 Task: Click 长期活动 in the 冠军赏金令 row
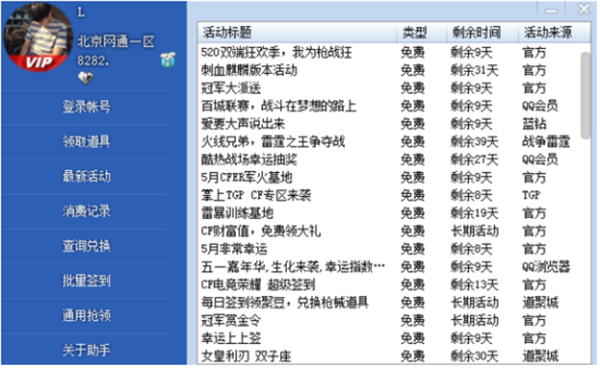click(x=474, y=320)
